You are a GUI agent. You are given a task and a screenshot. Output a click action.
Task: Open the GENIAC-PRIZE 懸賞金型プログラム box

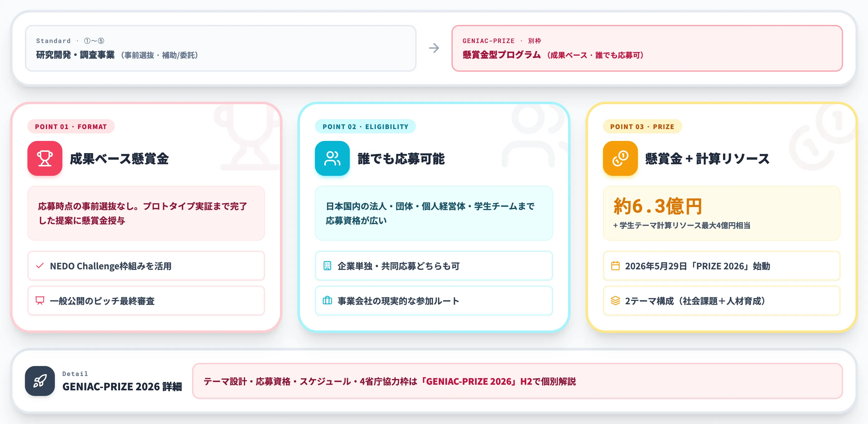(647, 48)
